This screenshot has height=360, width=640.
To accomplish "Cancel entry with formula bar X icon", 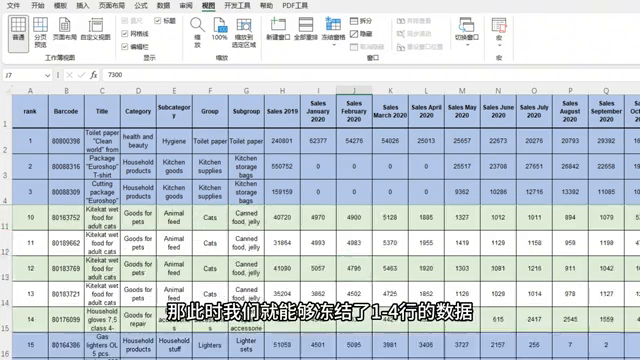I will point(69,75).
